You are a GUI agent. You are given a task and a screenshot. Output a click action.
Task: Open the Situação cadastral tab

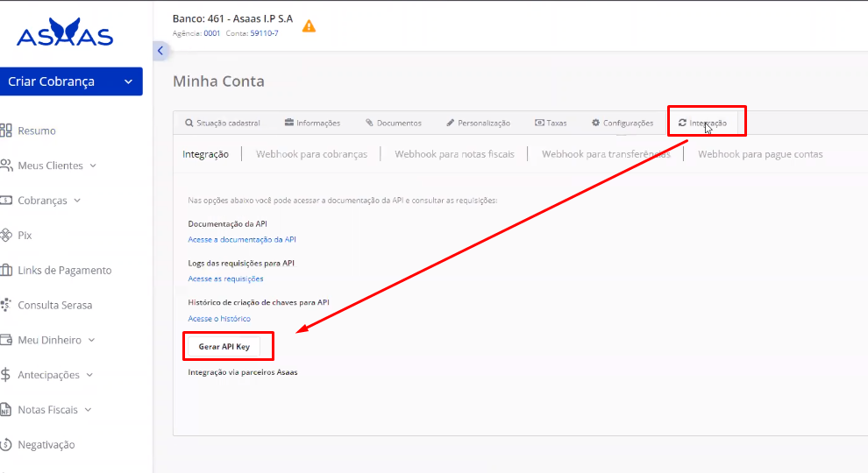pos(223,123)
